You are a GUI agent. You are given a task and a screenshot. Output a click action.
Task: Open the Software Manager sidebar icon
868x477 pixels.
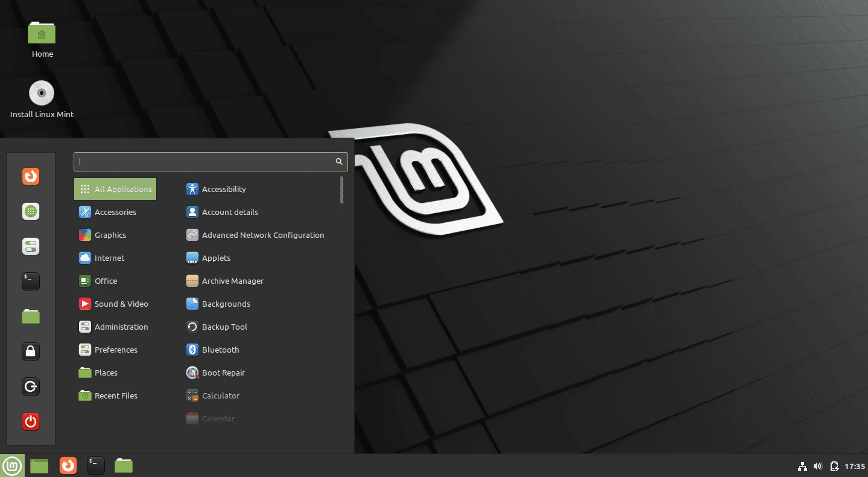(x=30, y=211)
